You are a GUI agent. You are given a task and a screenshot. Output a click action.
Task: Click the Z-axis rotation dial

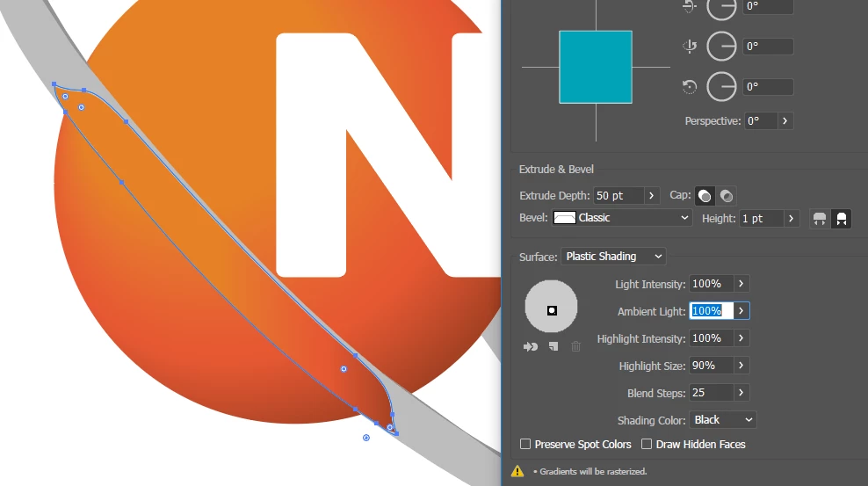tap(721, 87)
